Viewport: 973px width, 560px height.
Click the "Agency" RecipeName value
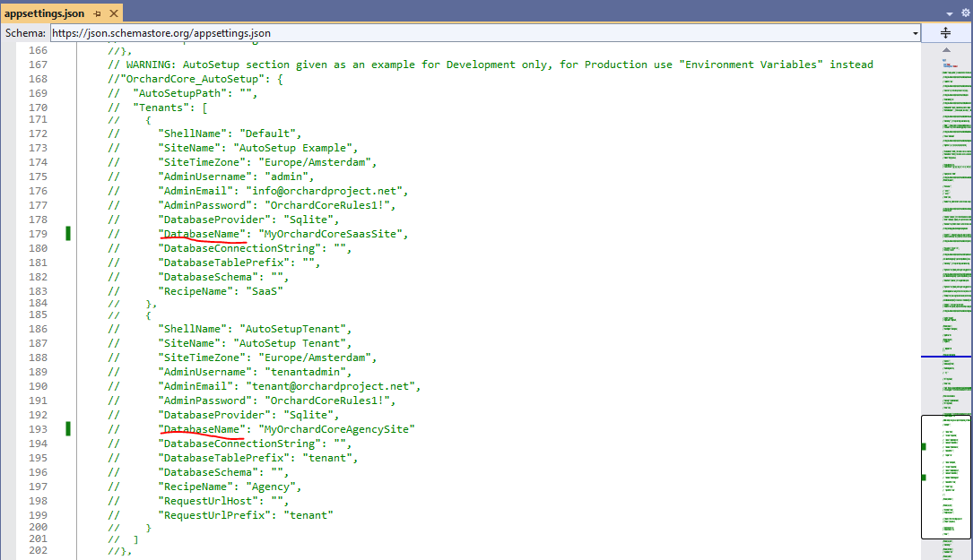(271, 487)
